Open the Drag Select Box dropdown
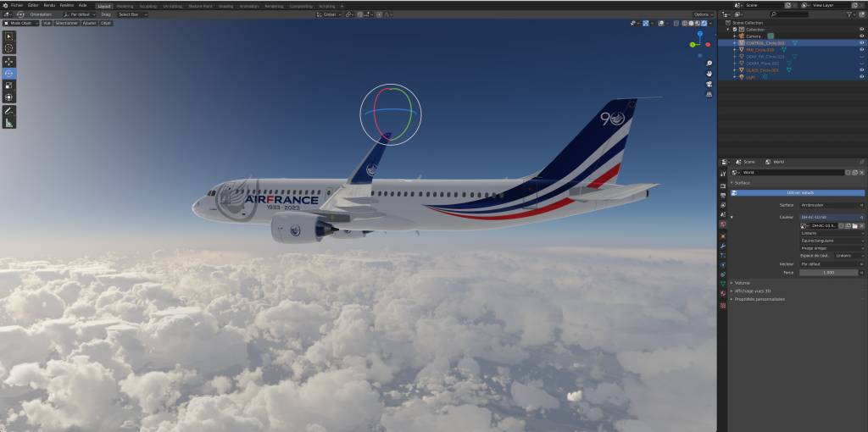Image resolution: width=868 pixels, height=432 pixels. (132, 14)
